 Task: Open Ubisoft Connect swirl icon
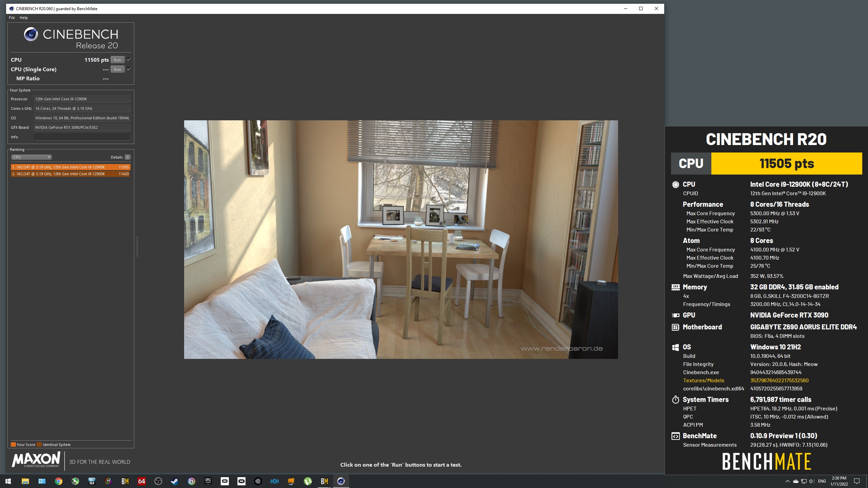pyautogui.click(x=191, y=481)
